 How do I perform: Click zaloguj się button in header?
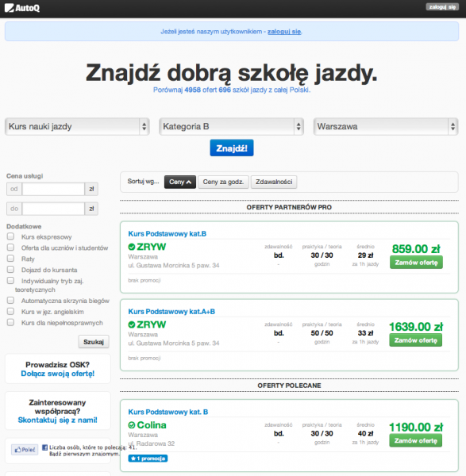[442, 7]
